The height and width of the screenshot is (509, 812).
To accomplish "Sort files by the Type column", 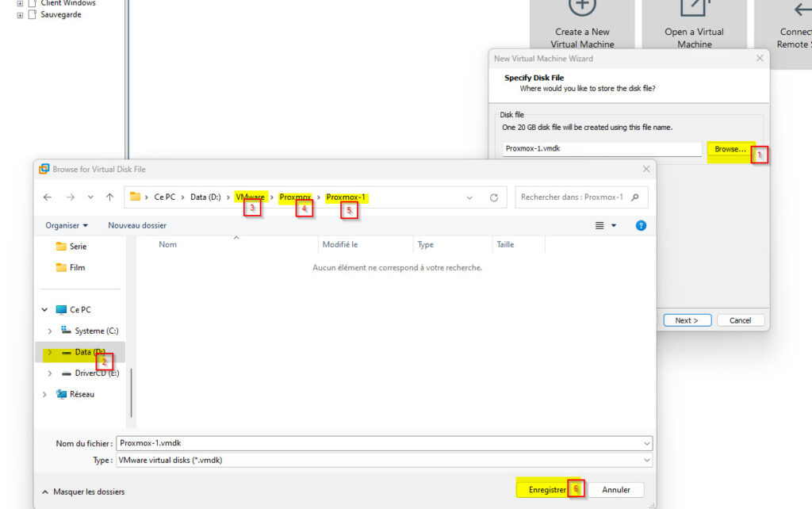I will 426,245.
